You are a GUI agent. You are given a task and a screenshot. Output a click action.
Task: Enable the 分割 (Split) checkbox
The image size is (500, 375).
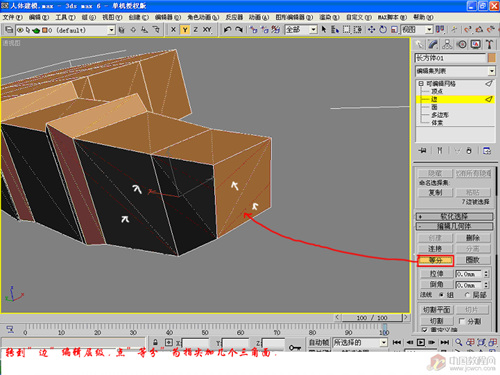(462, 321)
